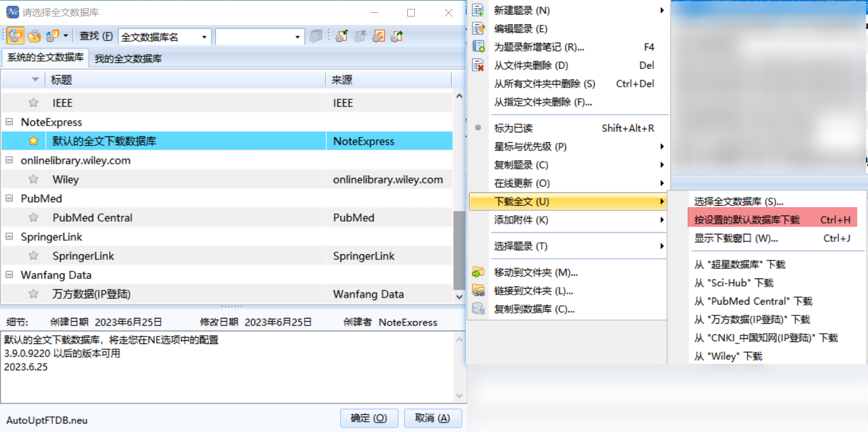Click the 标题 column header
The image size is (868, 432).
point(185,80)
